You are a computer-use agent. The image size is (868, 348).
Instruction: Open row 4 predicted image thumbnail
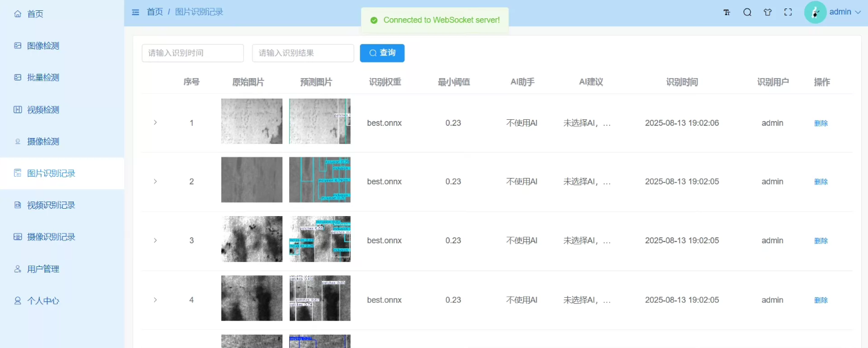coord(320,298)
